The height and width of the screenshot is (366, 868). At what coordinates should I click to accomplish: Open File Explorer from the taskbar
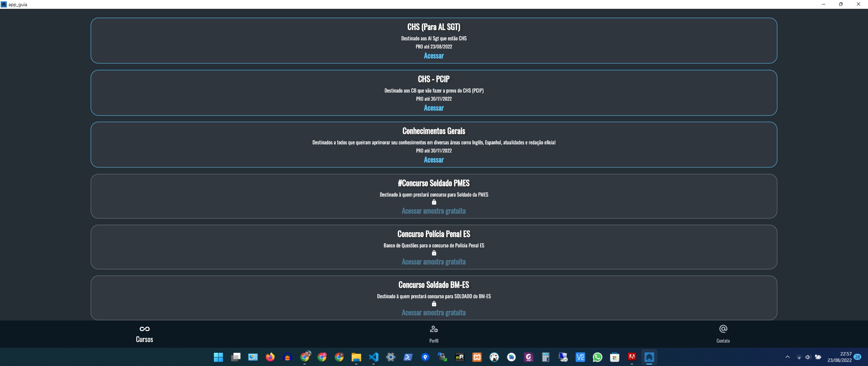pos(356,357)
